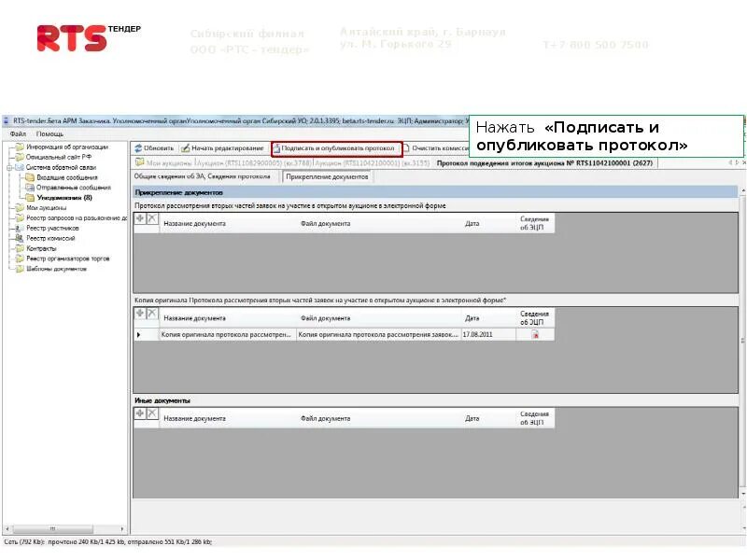Click red ЭЦП info icon in document row

pyautogui.click(x=535, y=335)
